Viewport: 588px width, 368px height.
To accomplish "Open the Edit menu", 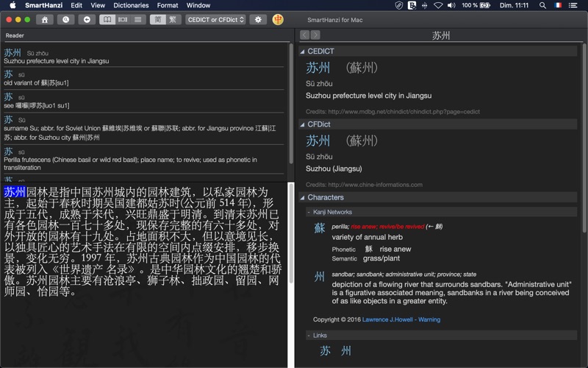I will pyautogui.click(x=76, y=5).
